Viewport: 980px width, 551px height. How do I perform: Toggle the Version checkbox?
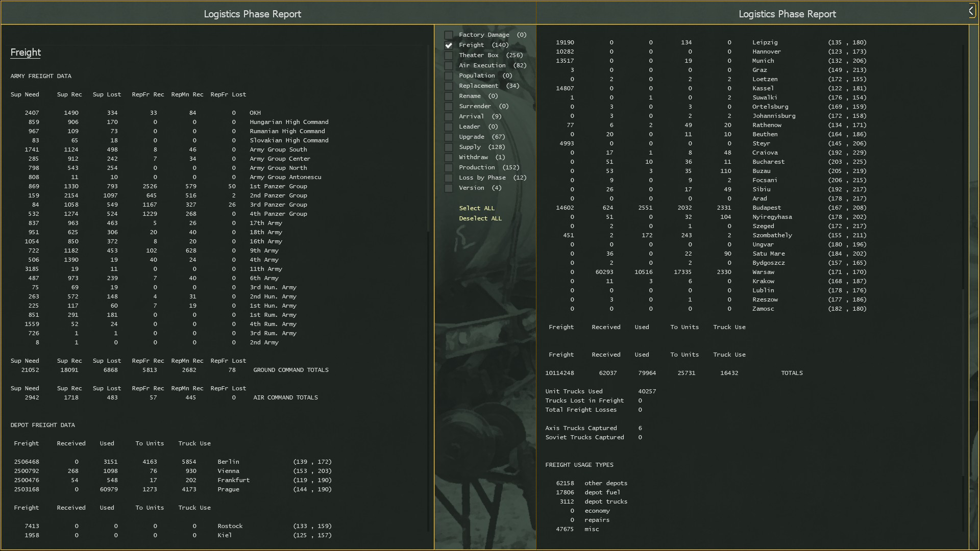point(449,188)
